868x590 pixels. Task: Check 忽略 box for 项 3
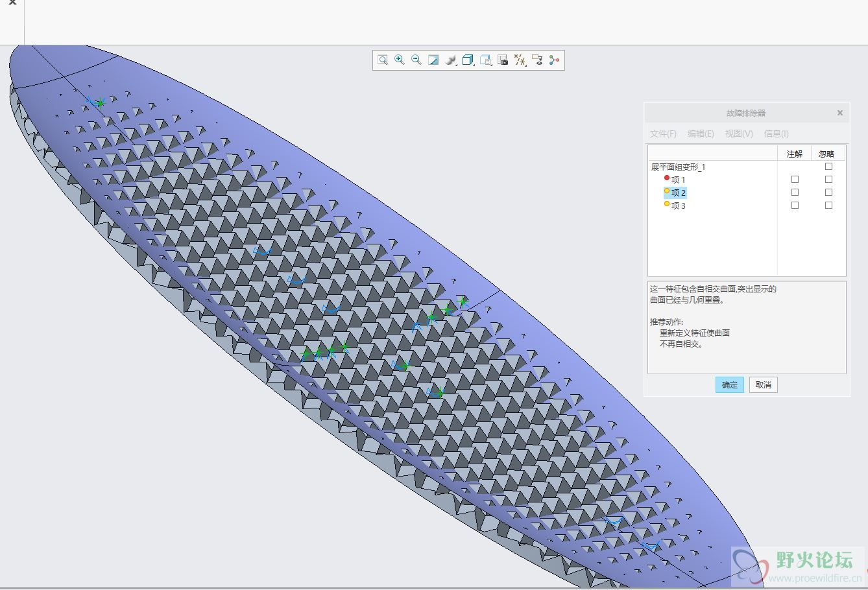828,206
